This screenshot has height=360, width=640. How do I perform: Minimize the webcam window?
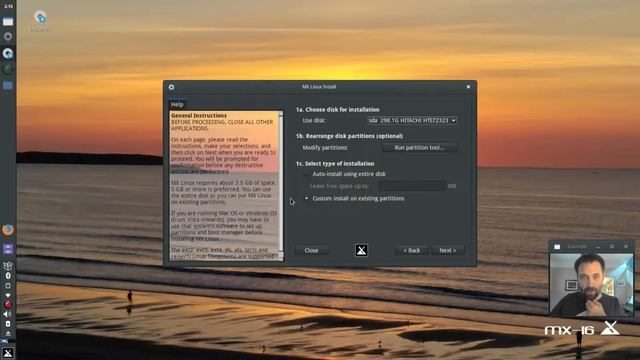click(598, 247)
